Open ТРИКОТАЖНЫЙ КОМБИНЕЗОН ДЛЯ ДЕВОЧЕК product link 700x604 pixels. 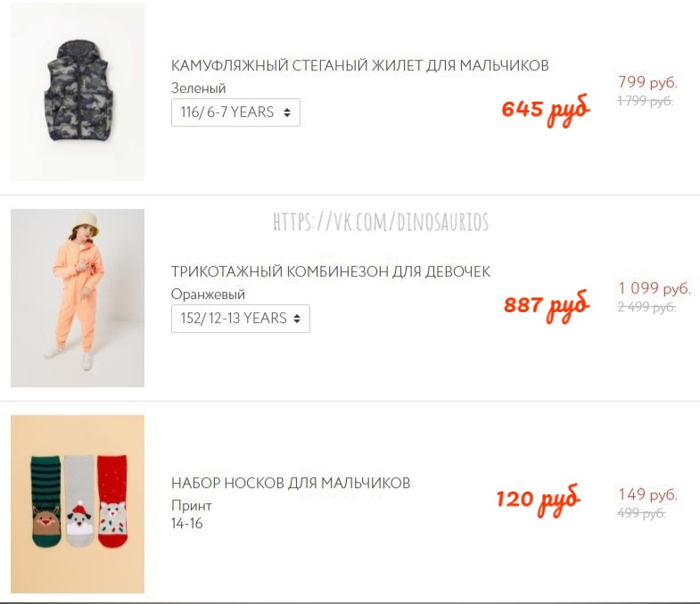(x=331, y=271)
